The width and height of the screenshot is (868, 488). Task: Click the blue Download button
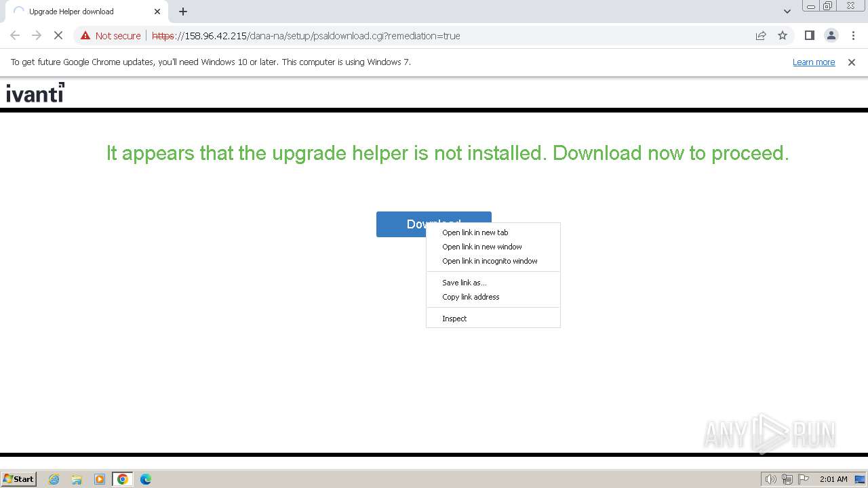tap(434, 224)
